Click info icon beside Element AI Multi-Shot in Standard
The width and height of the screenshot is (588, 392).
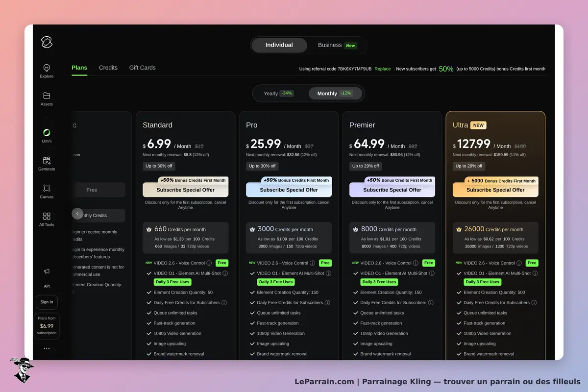pyautogui.click(x=225, y=273)
